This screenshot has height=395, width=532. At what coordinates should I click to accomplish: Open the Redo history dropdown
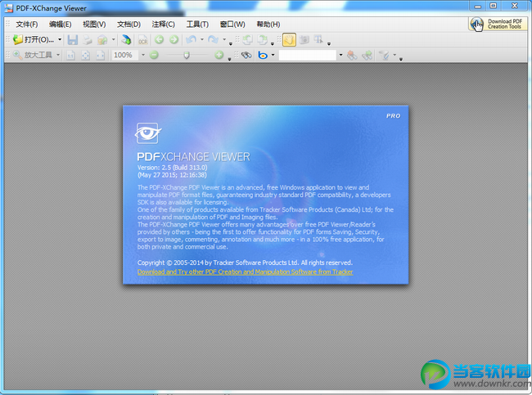click(x=224, y=40)
